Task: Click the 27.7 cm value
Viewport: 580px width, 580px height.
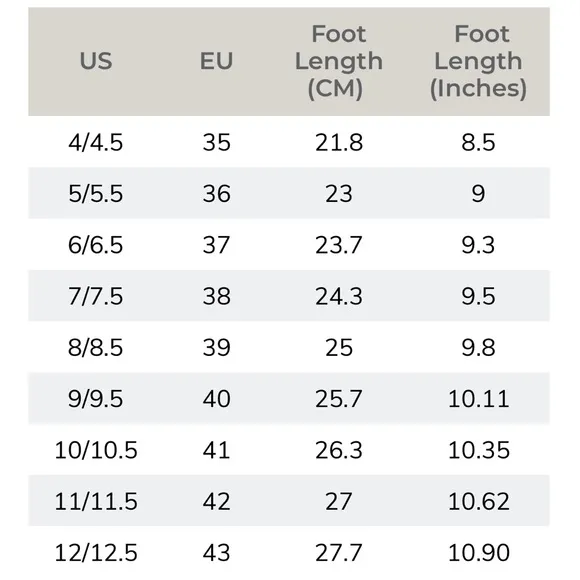Action: (x=338, y=553)
